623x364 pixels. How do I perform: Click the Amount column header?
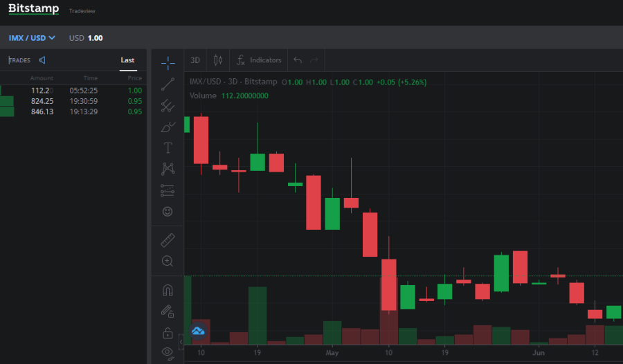[42, 78]
